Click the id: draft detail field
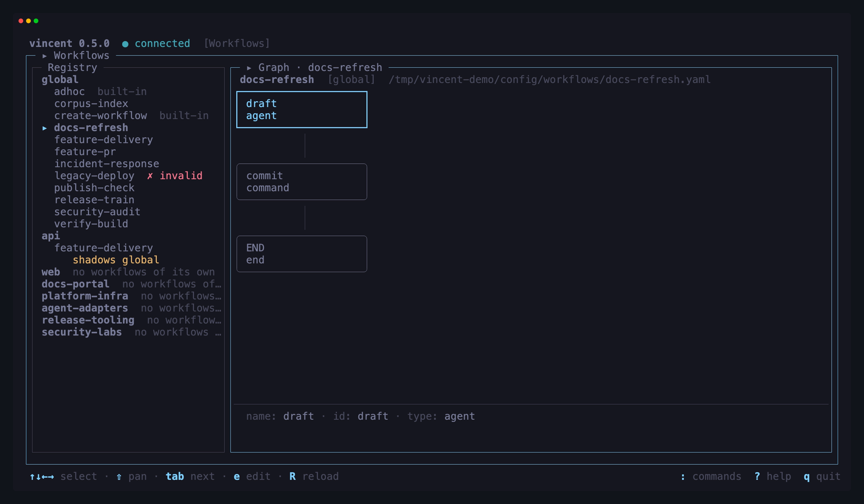The width and height of the screenshot is (864, 504). pos(361,416)
